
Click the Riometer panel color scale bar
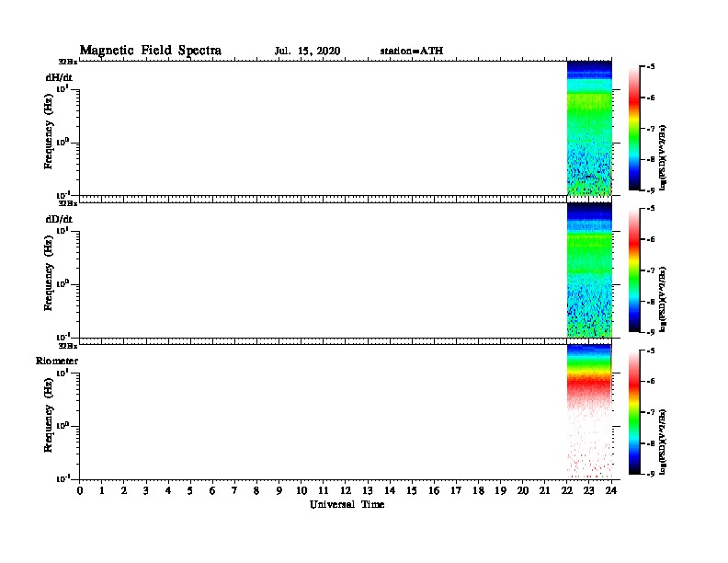click(x=634, y=412)
